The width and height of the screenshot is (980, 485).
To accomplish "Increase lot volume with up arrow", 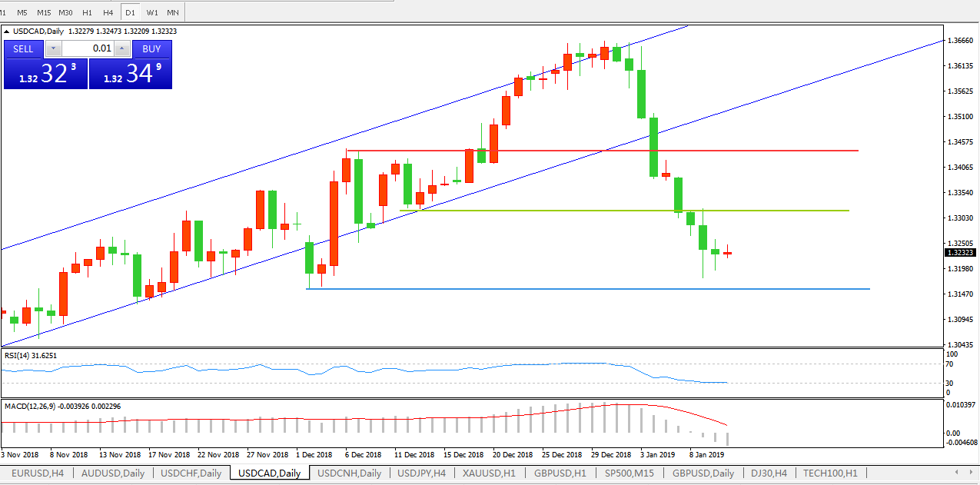I will click(123, 48).
